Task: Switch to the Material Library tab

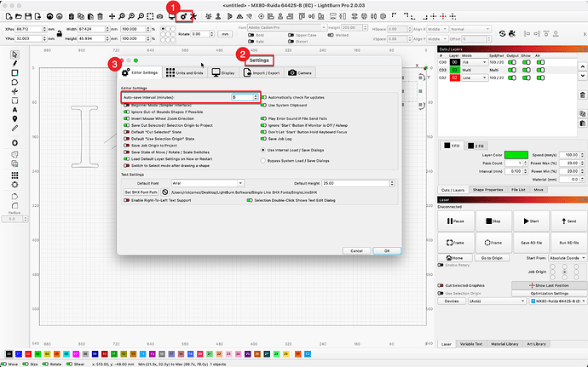Action: [x=504, y=344]
